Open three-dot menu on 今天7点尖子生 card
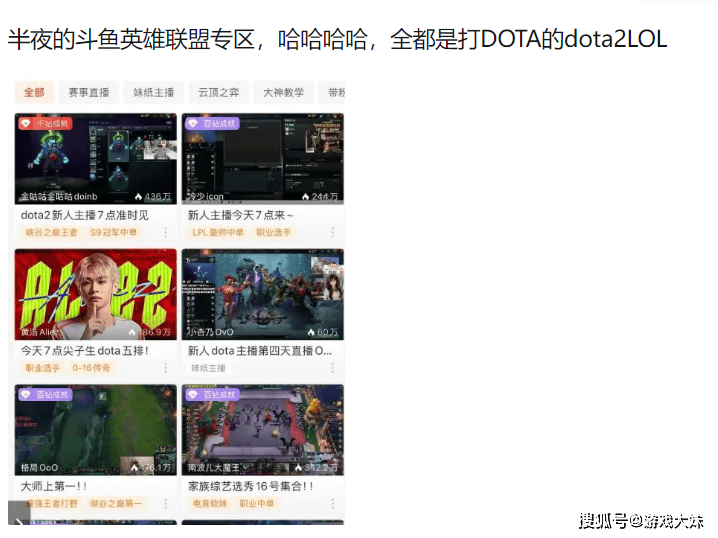Screen dimensions: 718x538 click(x=166, y=368)
